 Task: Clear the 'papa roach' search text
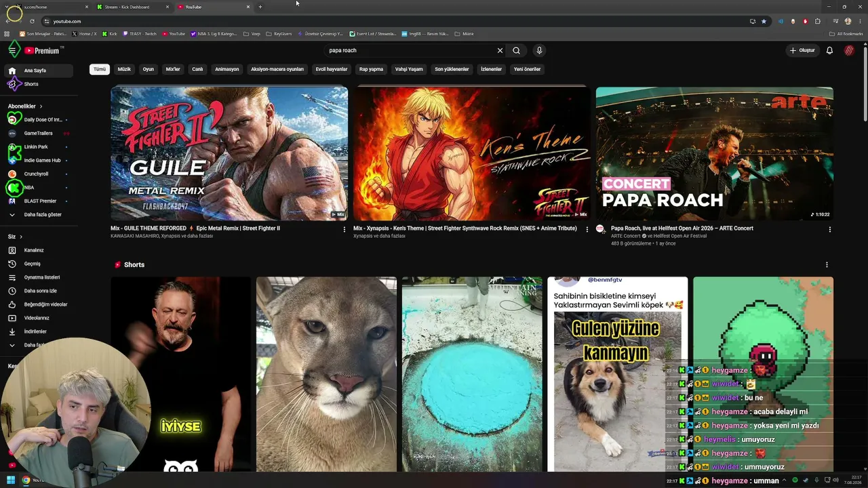pyautogui.click(x=500, y=50)
